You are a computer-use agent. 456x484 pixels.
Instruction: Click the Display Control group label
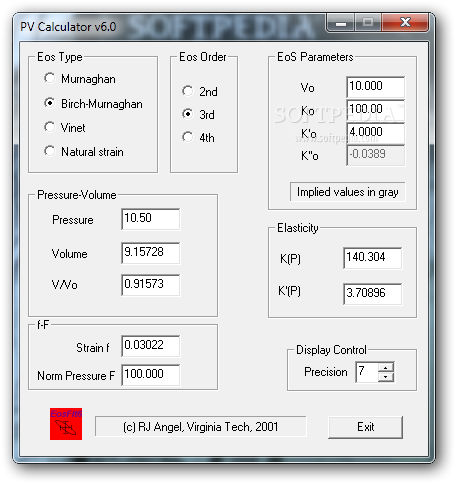331,350
